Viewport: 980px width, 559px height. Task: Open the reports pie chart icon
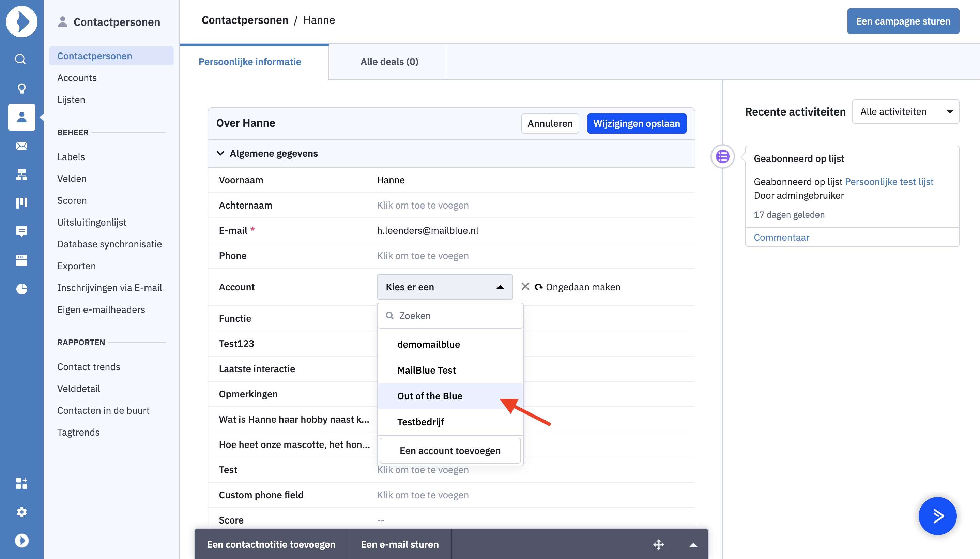(21, 289)
